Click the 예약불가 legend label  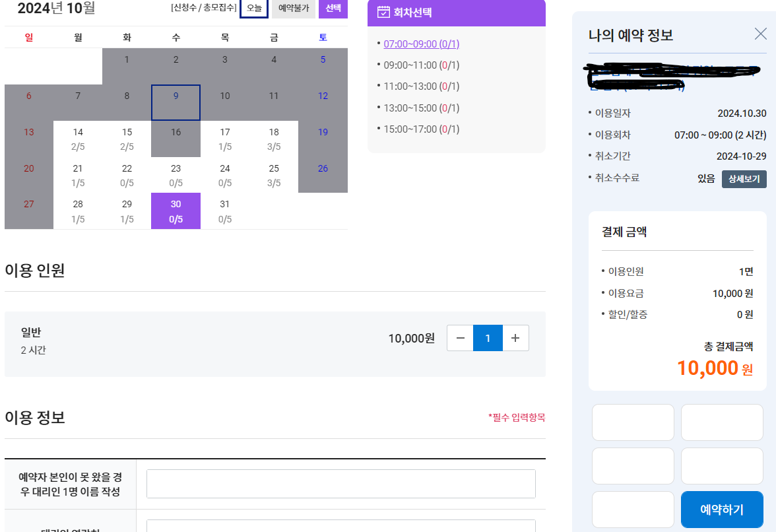[293, 8]
